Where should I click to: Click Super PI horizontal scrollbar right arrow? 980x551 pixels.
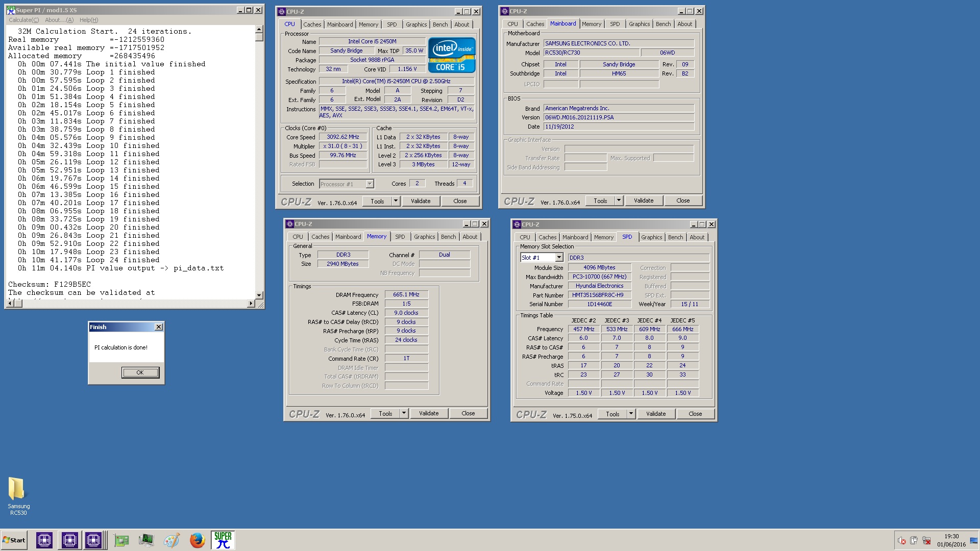[x=251, y=304]
